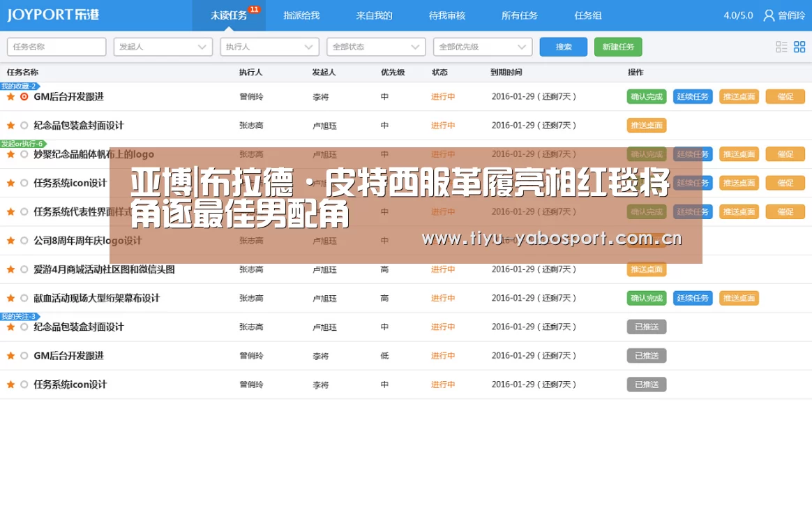
Task: Focus the 任务名称 search input field
Action: [x=57, y=47]
